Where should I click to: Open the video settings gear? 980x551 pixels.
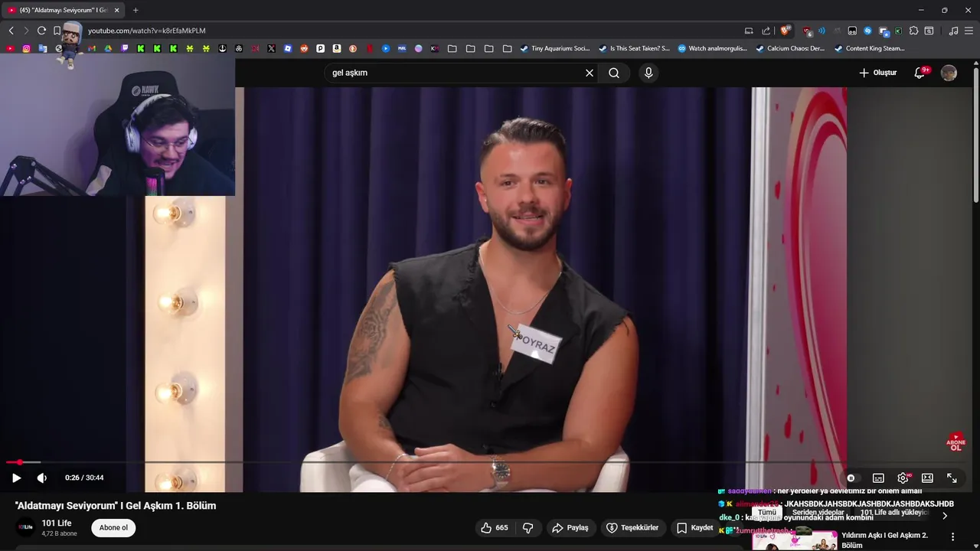pyautogui.click(x=903, y=478)
